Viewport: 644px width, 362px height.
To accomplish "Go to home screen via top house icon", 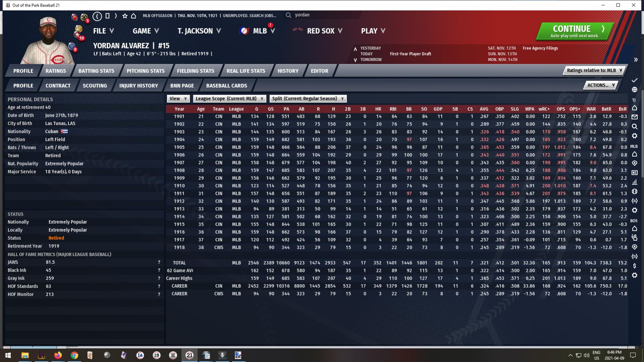I will tap(134, 16).
